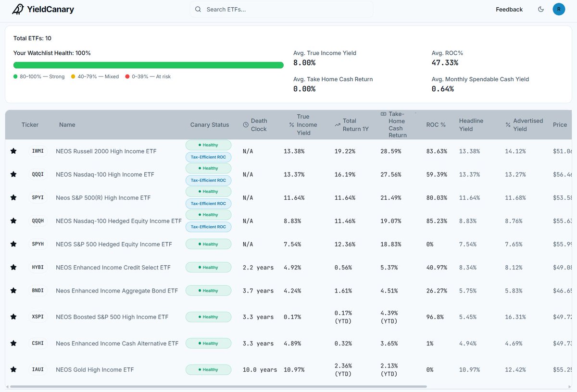577x392 pixels.
Task: Unstar CSHI from watchlist
Action: coord(13,343)
